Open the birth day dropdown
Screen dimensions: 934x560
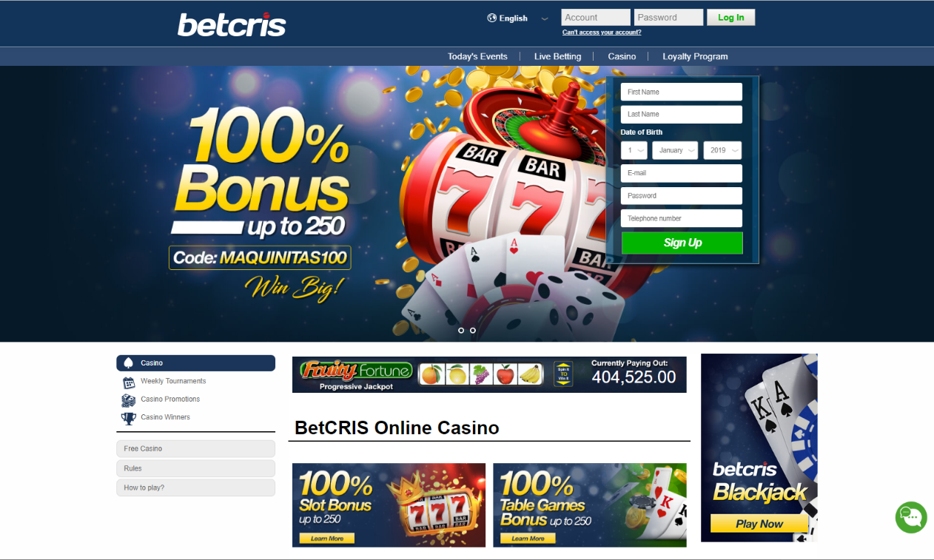pyautogui.click(x=634, y=150)
